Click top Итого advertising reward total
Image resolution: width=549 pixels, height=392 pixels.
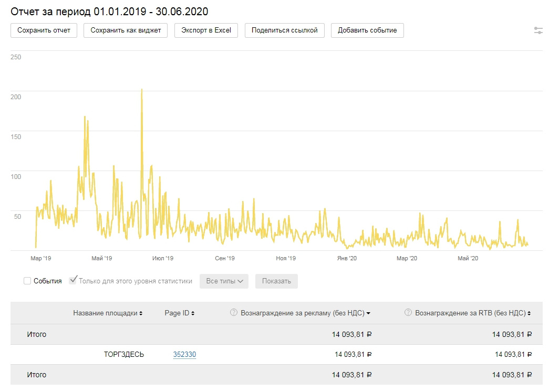pyautogui.click(x=352, y=334)
